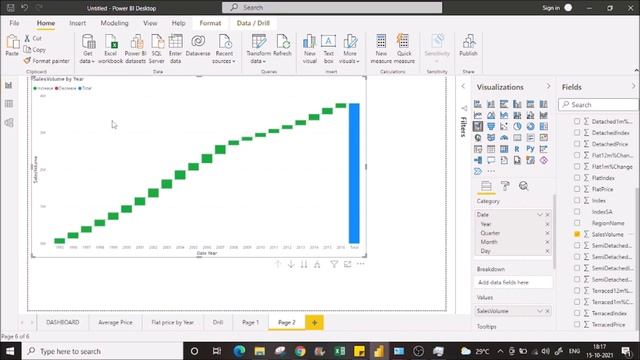Select the Python visual icon

click(530, 149)
